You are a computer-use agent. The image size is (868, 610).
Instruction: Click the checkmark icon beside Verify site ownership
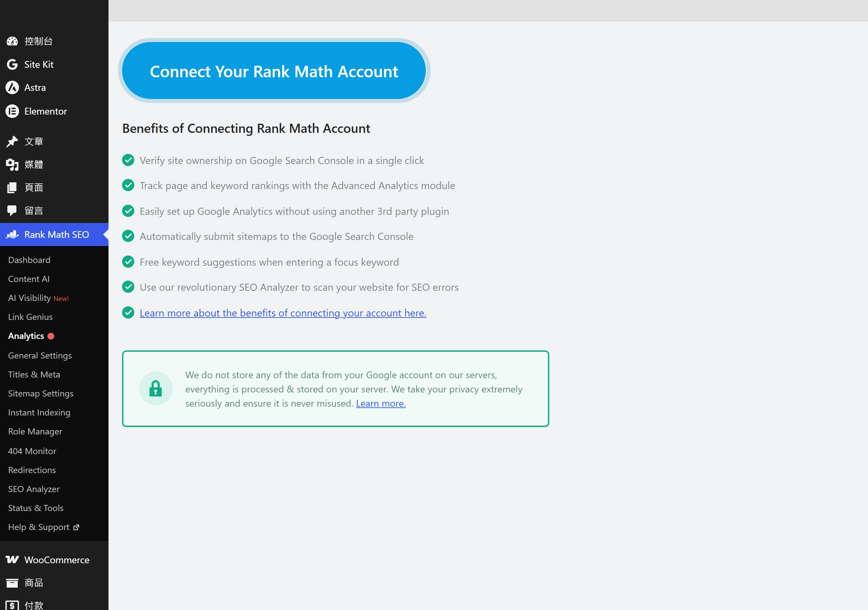(128, 160)
